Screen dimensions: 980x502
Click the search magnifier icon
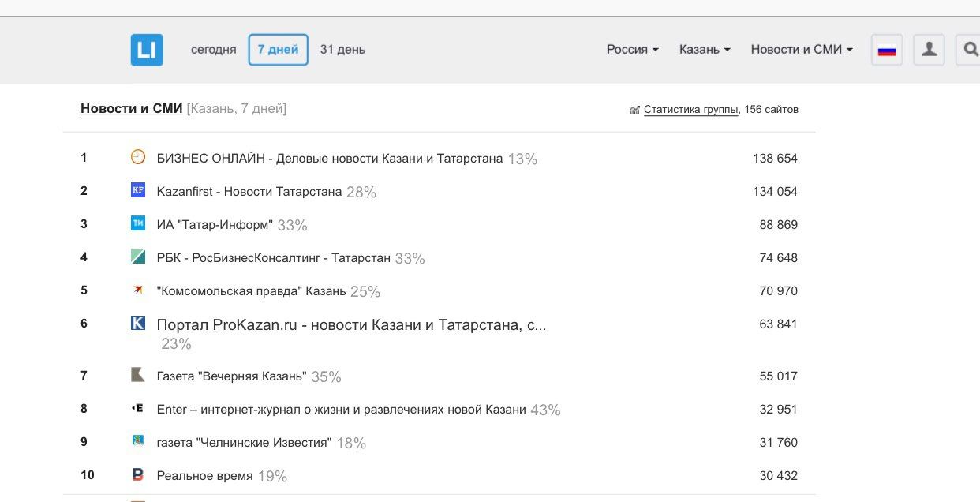pyautogui.click(x=969, y=50)
